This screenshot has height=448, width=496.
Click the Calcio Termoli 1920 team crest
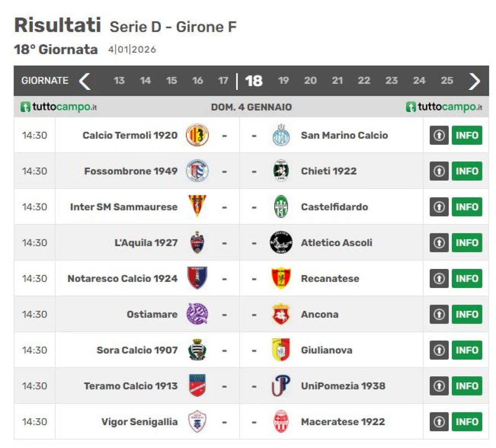(197, 135)
